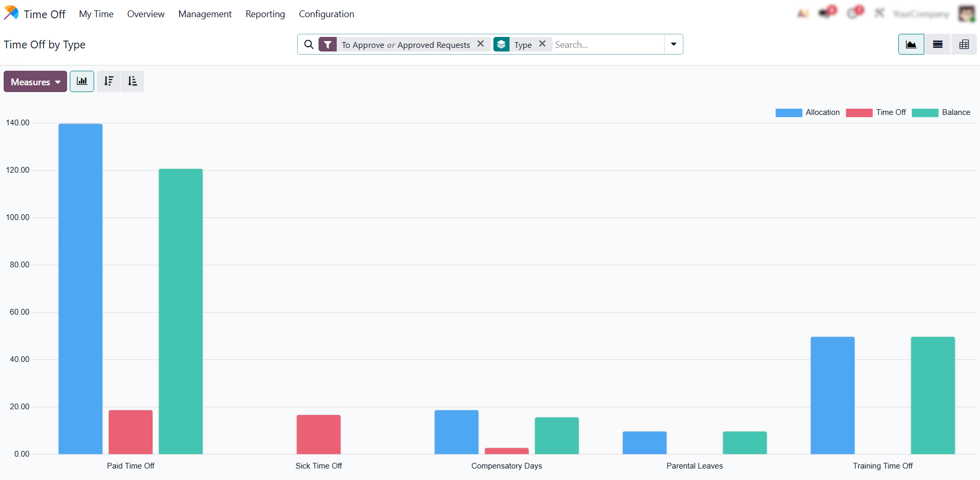The height and width of the screenshot is (480, 980).
Task: Select bar chart mode
Action: [x=82, y=82]
